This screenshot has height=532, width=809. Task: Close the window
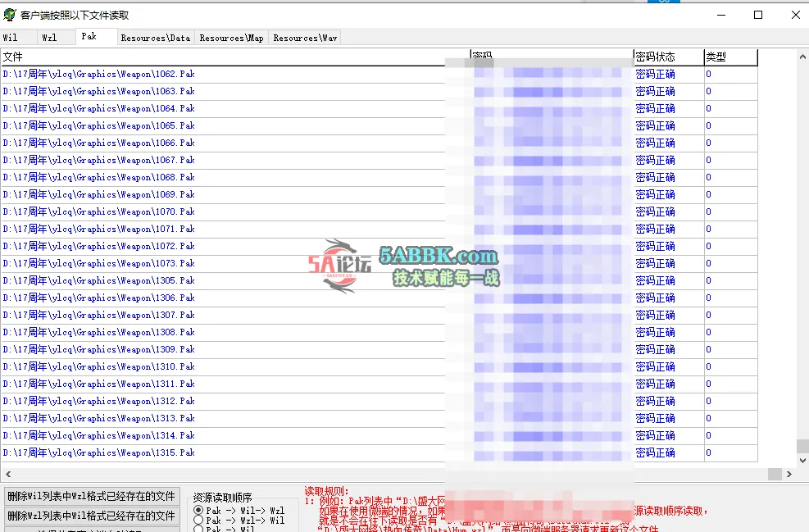(796, 15)
